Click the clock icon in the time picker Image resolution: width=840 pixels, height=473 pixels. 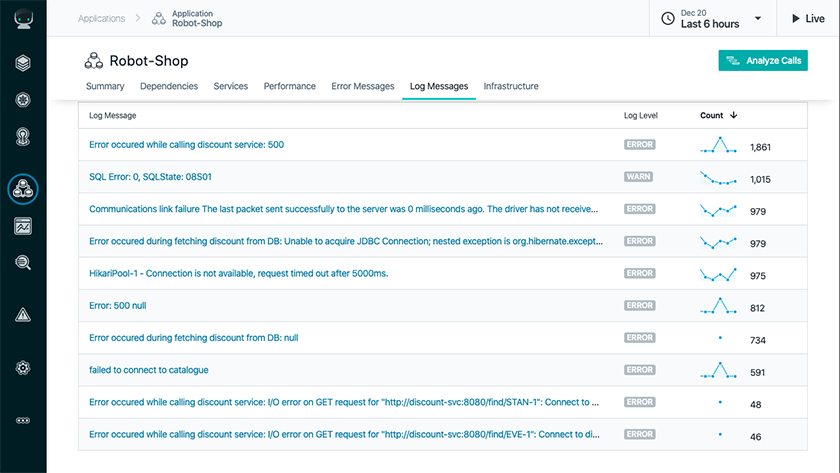click(x=668, y=19)
